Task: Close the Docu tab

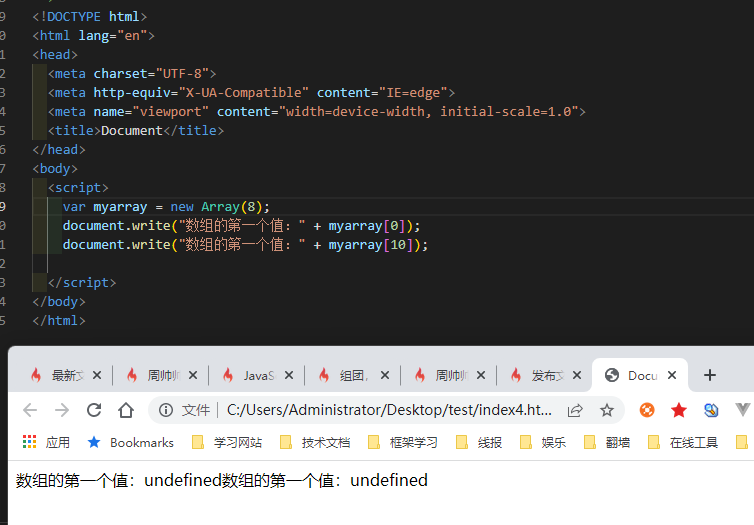Action: [x=672, y=375]
